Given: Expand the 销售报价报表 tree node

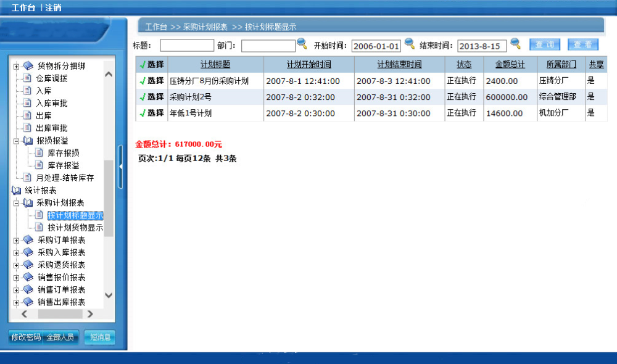Looking at the screenshot, I should pyautogui.click(x=16, y=278).
